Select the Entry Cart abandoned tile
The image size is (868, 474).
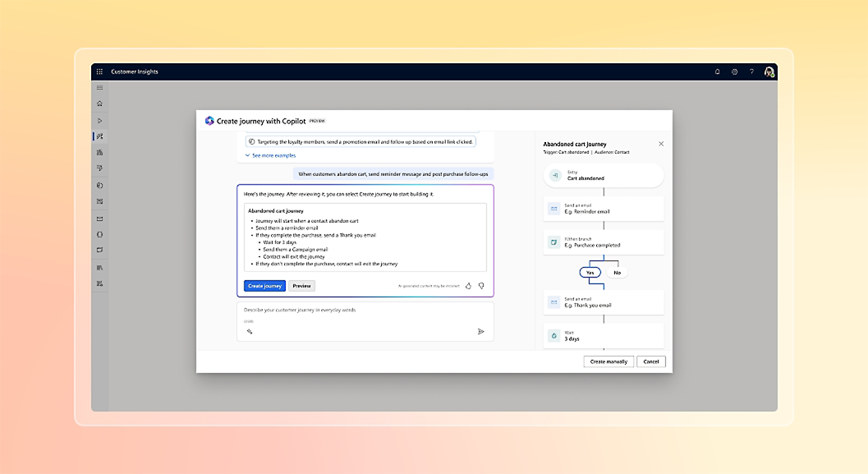click(x=604, y=176)
